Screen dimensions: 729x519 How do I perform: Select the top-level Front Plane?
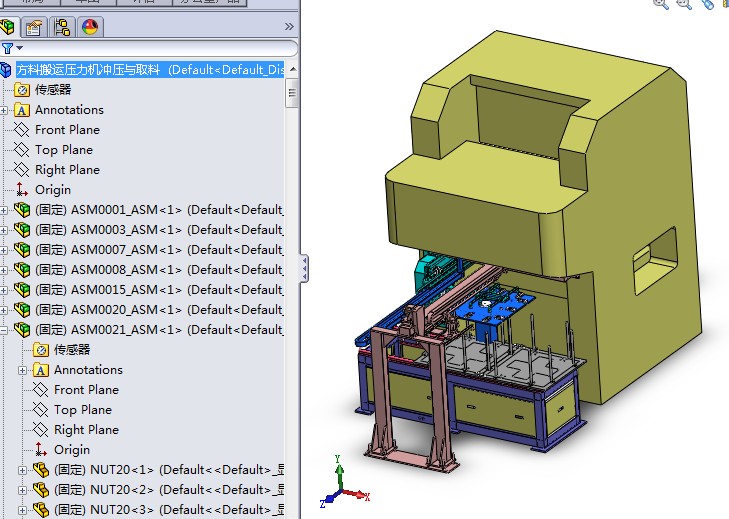pos(67,130)
